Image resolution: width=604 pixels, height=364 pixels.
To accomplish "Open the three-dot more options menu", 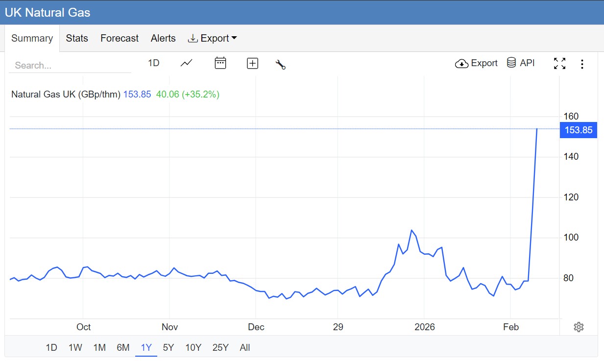I will click(x=582, y=64).
